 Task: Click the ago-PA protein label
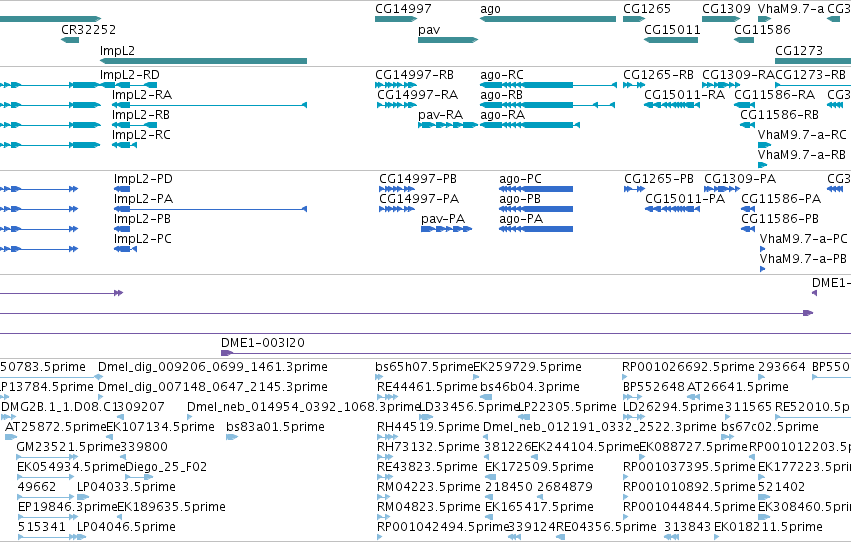click(521, 219)
